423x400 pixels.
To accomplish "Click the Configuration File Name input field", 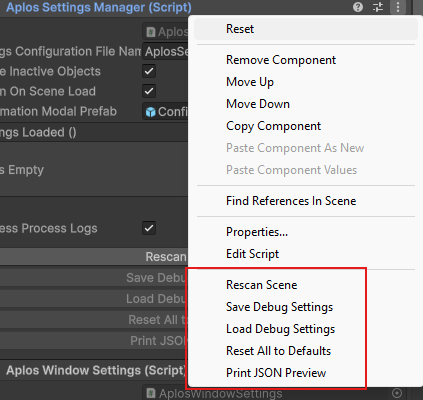I will pos(165,52).
